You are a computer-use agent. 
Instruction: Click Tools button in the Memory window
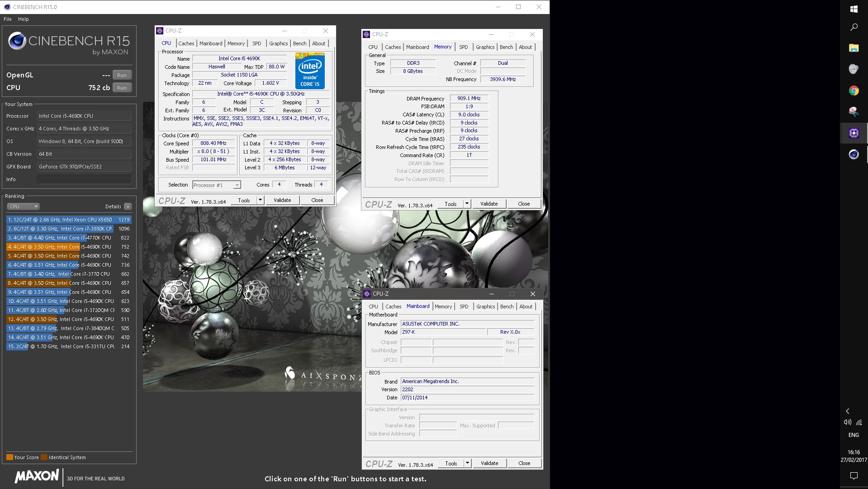(451, 204)
